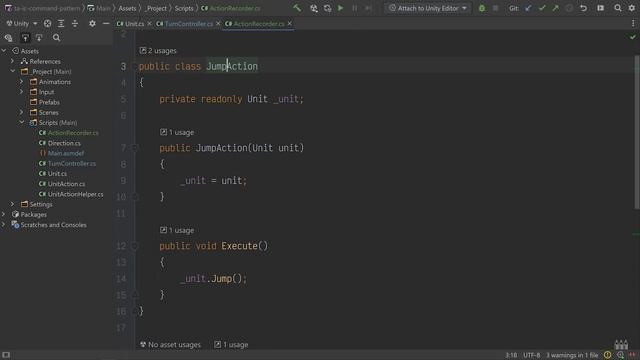Click the UTF-8 encoding in status bar
640x360 pixels.
(531, 355)
